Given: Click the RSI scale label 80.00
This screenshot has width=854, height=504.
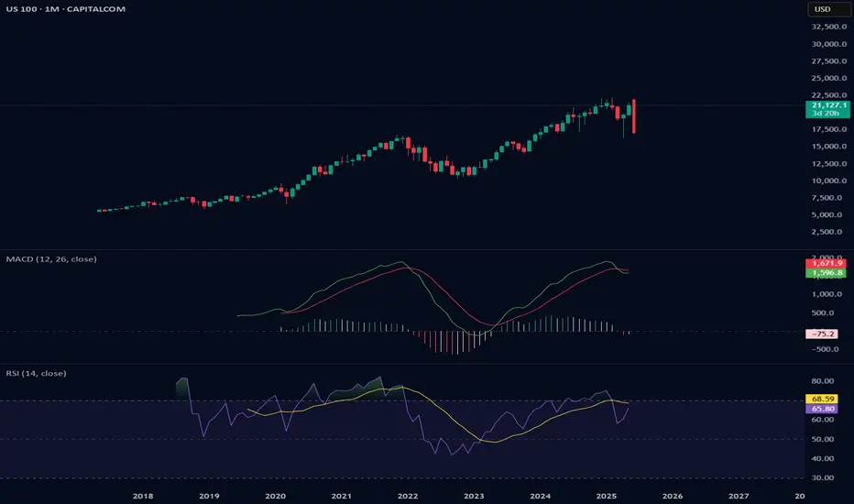Looking at the screenshot, I should tap(823, 381).
